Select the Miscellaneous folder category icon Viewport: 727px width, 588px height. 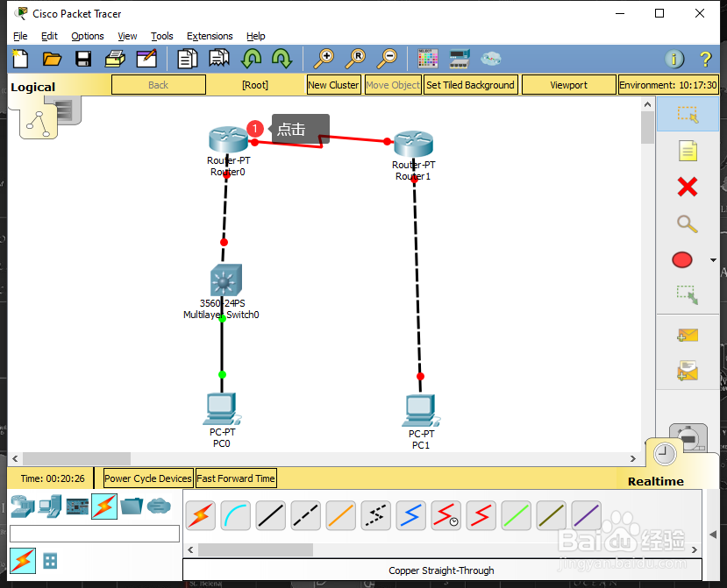coord(132,507)
